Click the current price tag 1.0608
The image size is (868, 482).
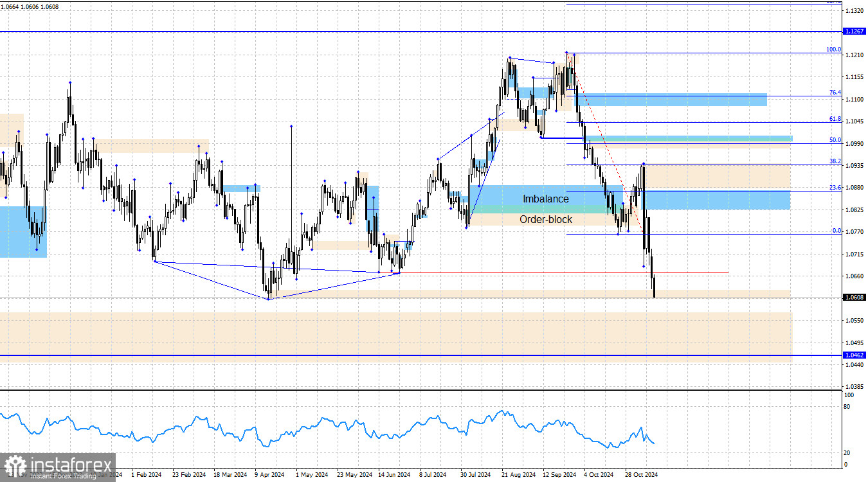pyautogui.click(x=854, y=298)
